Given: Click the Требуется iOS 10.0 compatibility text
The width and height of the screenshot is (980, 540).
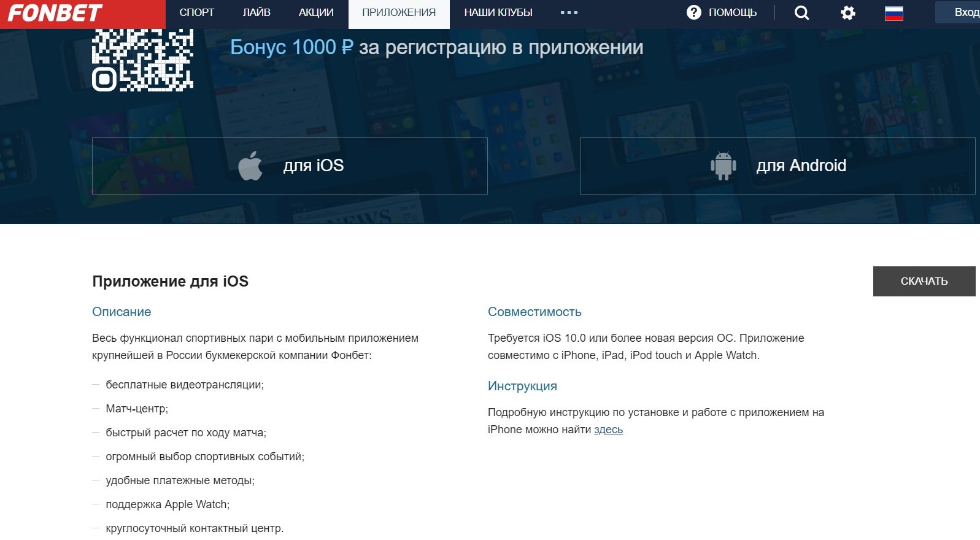Looking at the screenshot, I should pos(646,347).
